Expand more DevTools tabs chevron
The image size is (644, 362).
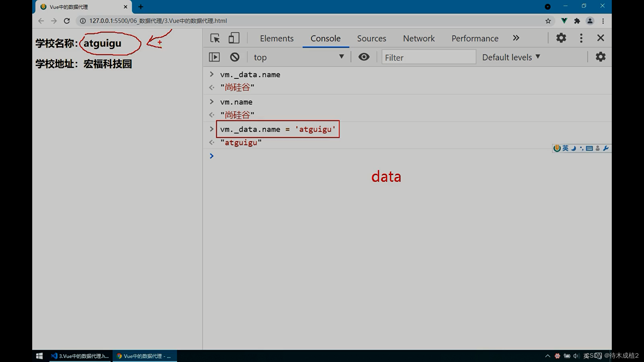coord(516,38)
